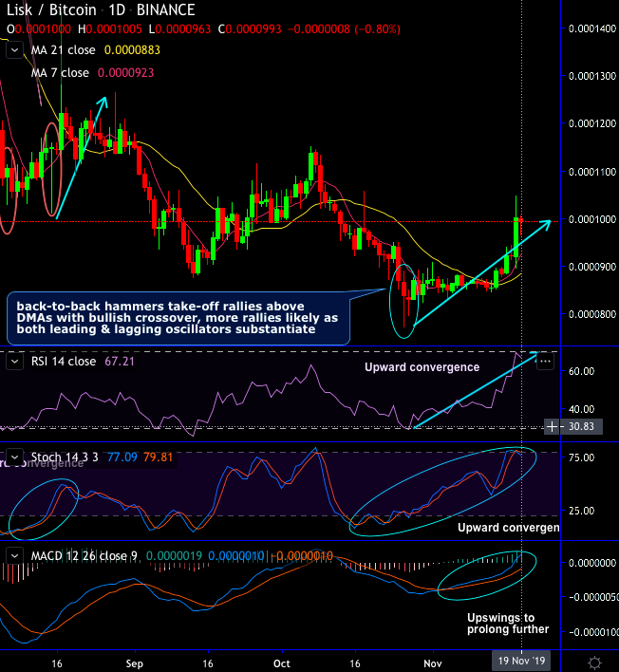Open chart settings gear icon

pos(595,663)
